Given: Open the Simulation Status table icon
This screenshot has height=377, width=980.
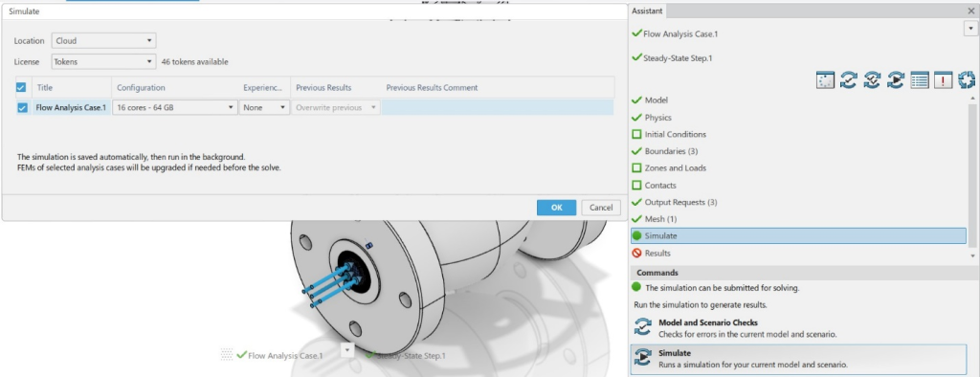Looking at the screenshot, I should 920,80.
